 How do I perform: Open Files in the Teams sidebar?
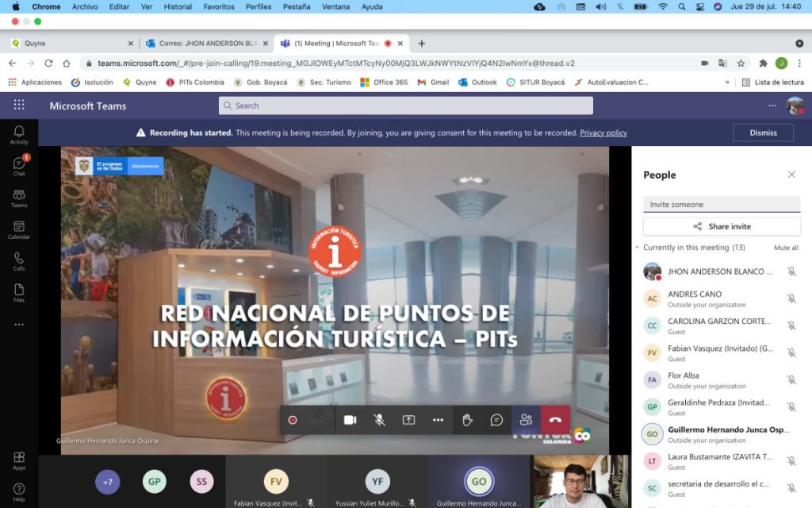tap(19, 293)
